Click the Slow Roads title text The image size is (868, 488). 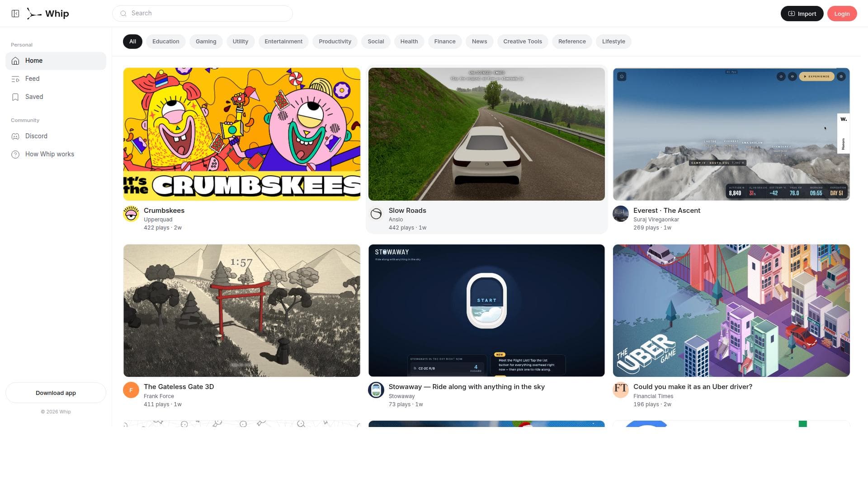click(x=407, y=211)
